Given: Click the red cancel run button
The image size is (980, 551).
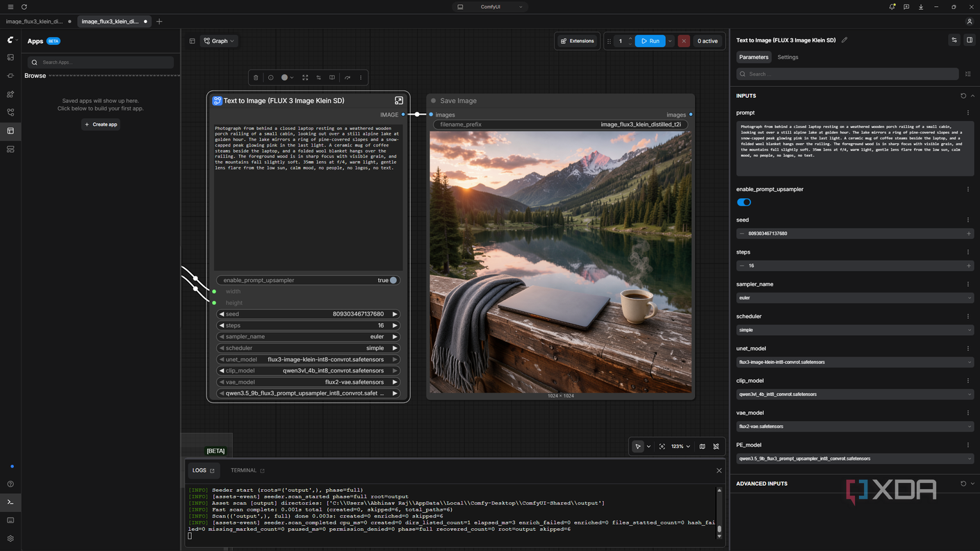Looking at the screenshot, I should 684,41.
